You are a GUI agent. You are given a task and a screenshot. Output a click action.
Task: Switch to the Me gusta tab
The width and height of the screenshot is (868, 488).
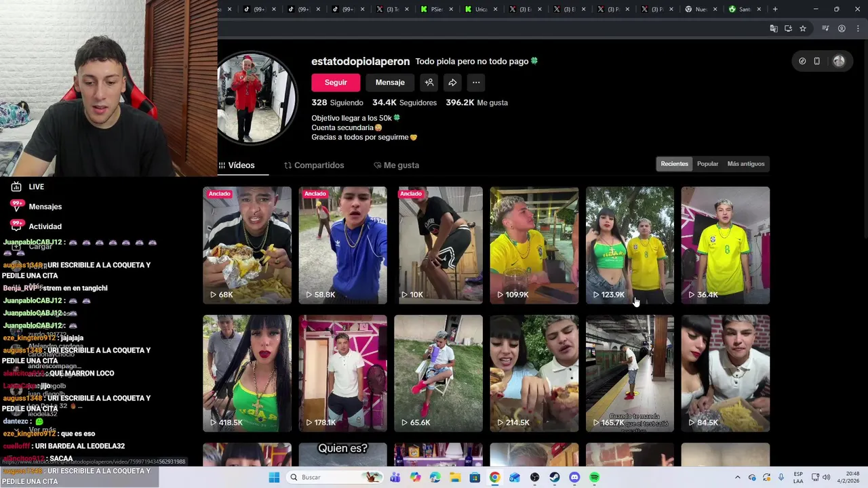coord(397,165)
